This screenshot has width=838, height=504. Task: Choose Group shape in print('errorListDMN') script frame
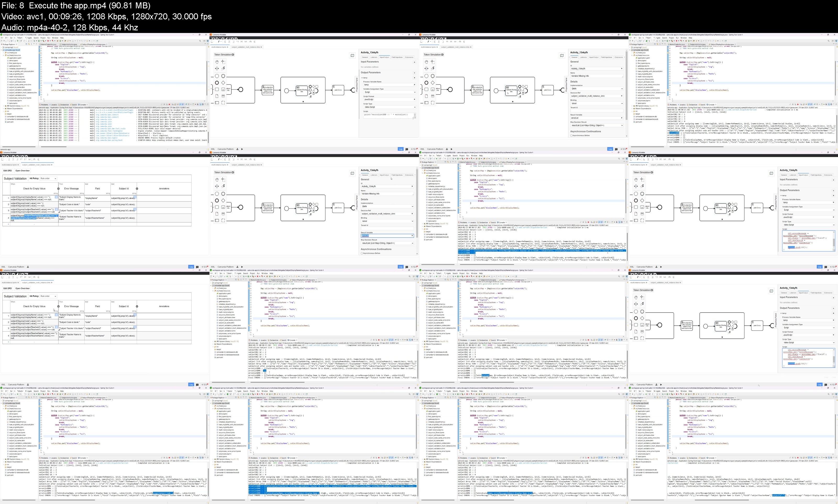tap(223, 103)
